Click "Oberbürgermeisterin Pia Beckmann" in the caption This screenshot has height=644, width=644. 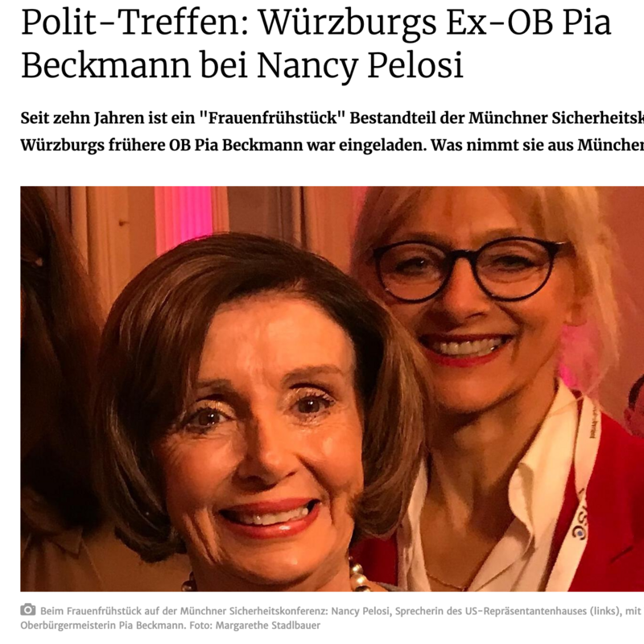coord(102,626)
